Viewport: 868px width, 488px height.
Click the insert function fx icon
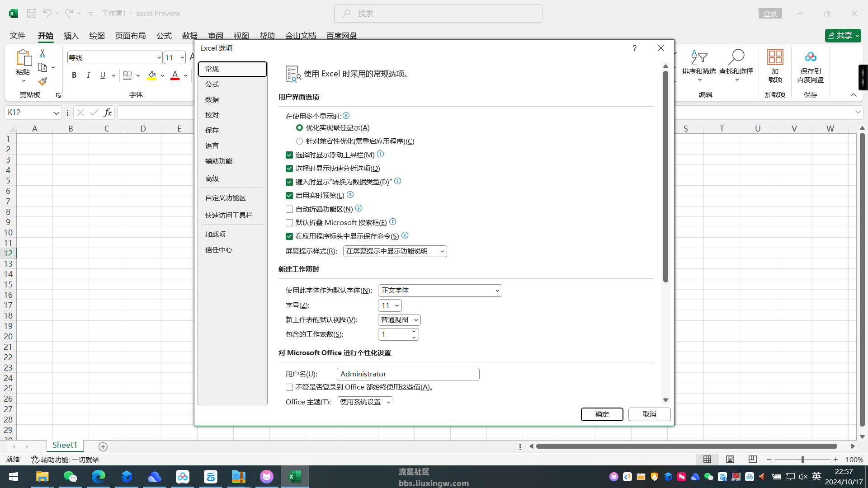pyautogui.click(x=108, y=113)
